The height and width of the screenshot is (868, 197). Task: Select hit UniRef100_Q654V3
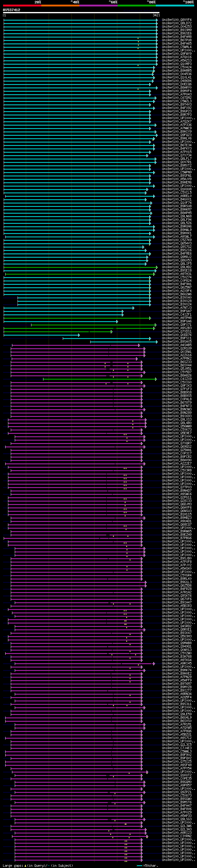pos(177,244)
